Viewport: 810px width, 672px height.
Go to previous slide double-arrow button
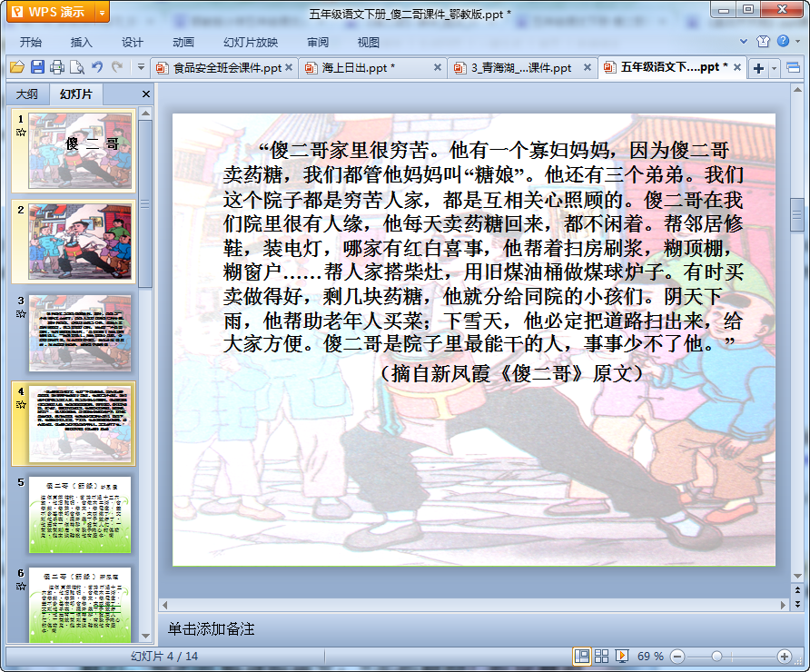pos(797,590)
